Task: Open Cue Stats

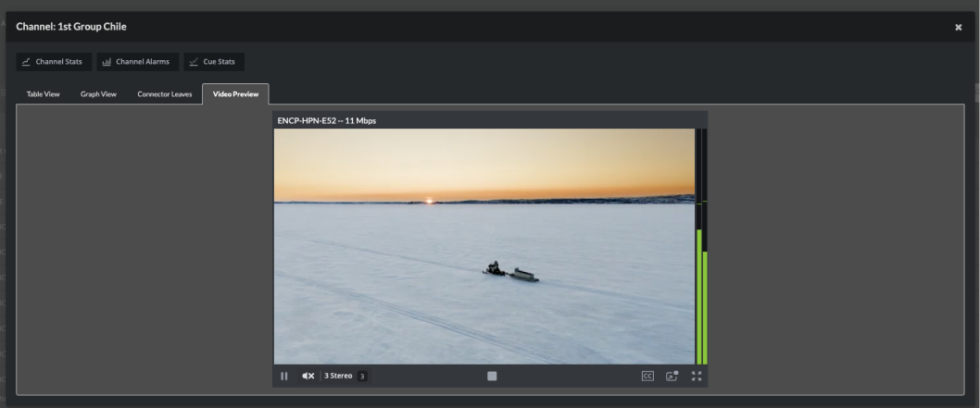Action: pos(214,62)
